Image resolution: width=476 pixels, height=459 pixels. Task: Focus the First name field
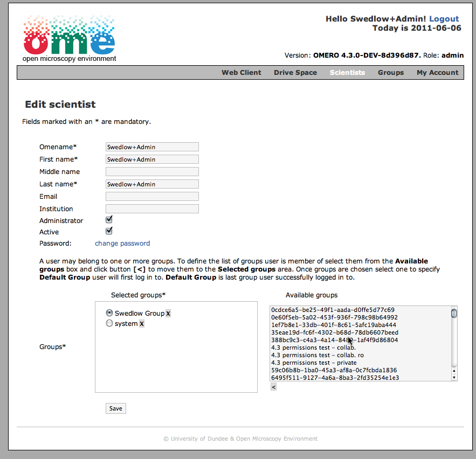152,159
